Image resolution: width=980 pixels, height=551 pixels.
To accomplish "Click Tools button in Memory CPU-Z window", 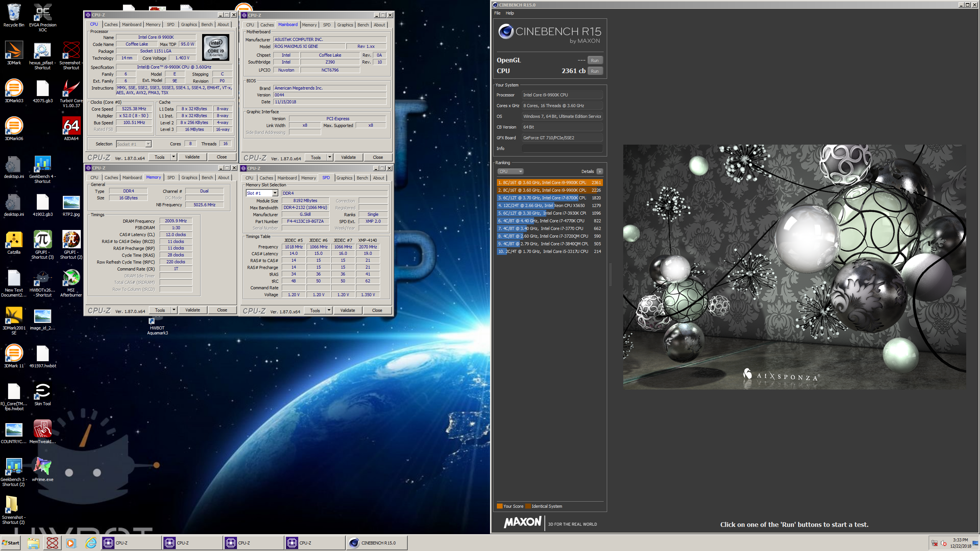I will click(x=160, y=310).
